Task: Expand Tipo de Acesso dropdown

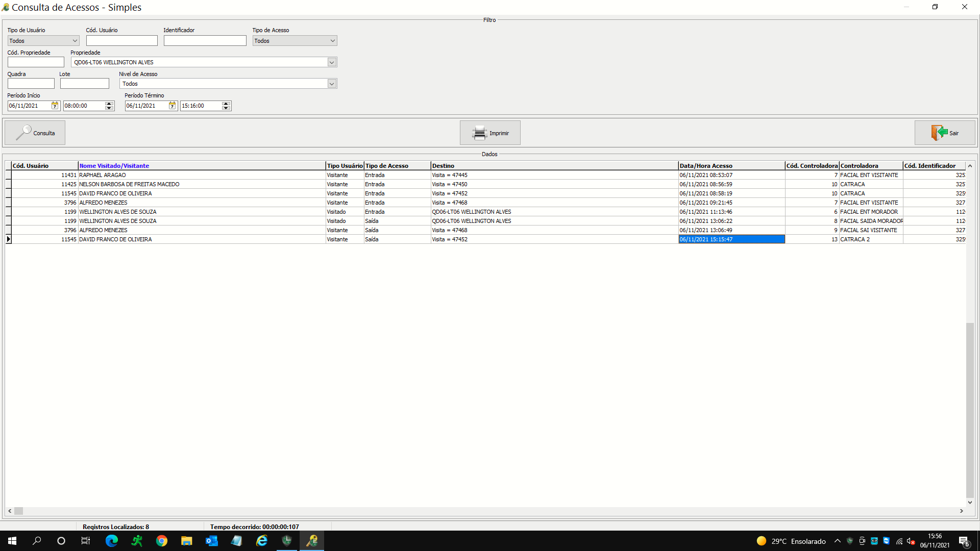Action: click(x=332, y=41)
